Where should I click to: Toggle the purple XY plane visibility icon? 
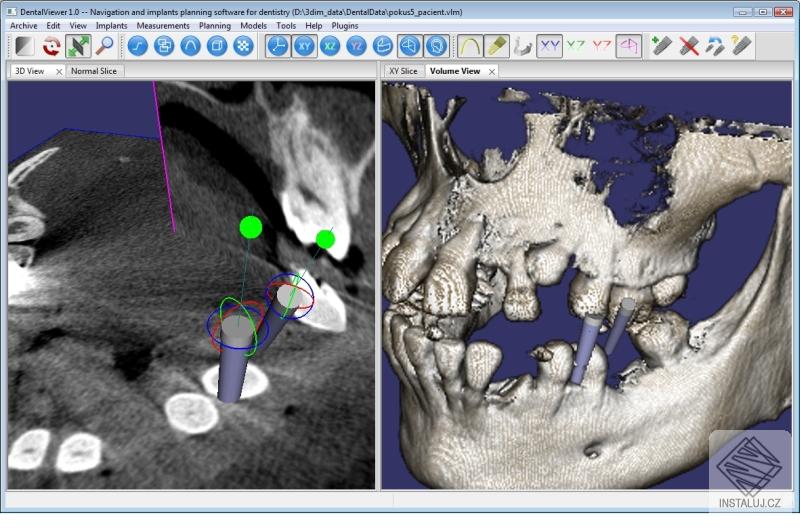[549, 46]
